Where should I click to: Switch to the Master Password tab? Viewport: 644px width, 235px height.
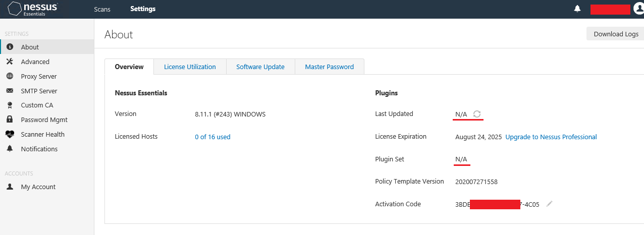coord(330,67)
